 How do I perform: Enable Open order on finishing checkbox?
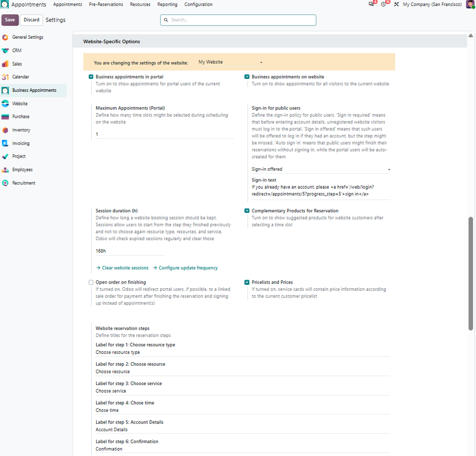click(x=91, y=282)
